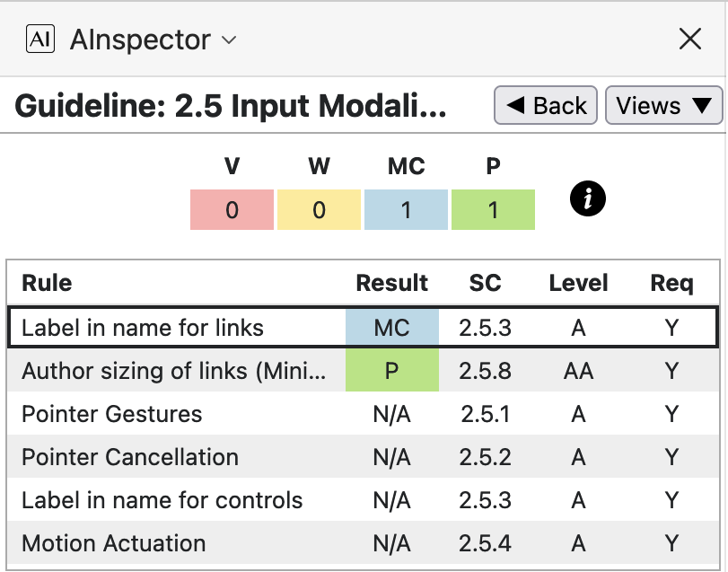Screen dimensions: 728x572
Task: Select the Pointer Gestures rule row
Action: coord(112,414)
